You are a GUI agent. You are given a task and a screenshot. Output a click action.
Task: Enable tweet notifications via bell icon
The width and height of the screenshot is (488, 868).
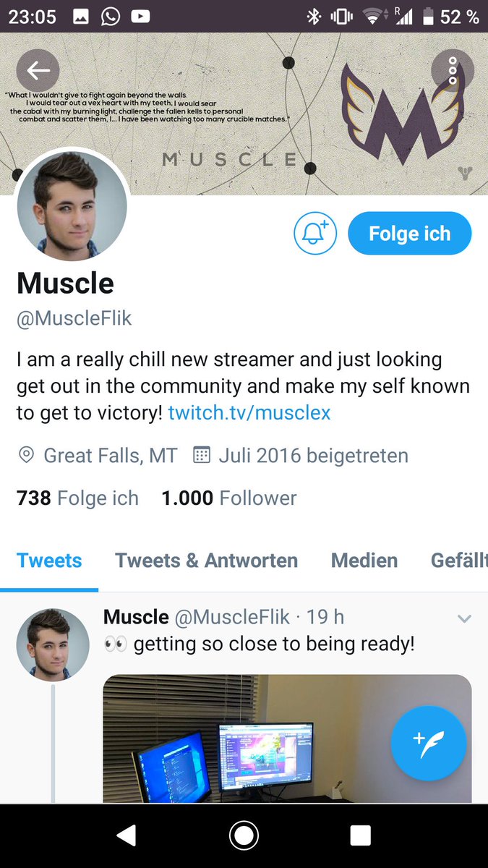pyautogui.click(x=315, y=234)
